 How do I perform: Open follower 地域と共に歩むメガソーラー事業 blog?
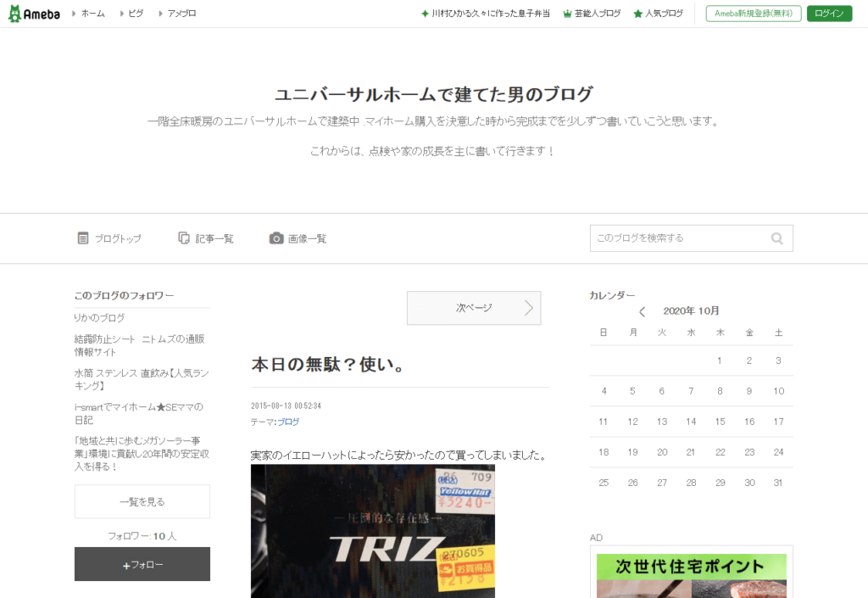tap(142, 454)
